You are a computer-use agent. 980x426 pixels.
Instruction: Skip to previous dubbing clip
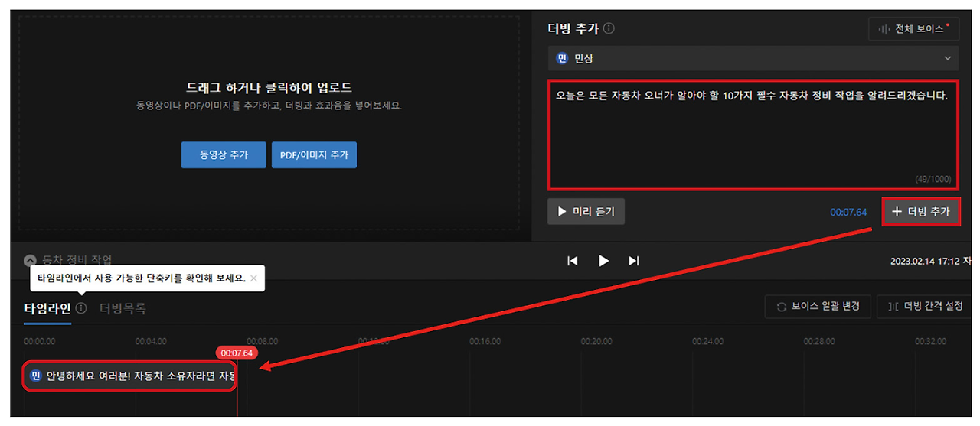(x=573, y=261)
